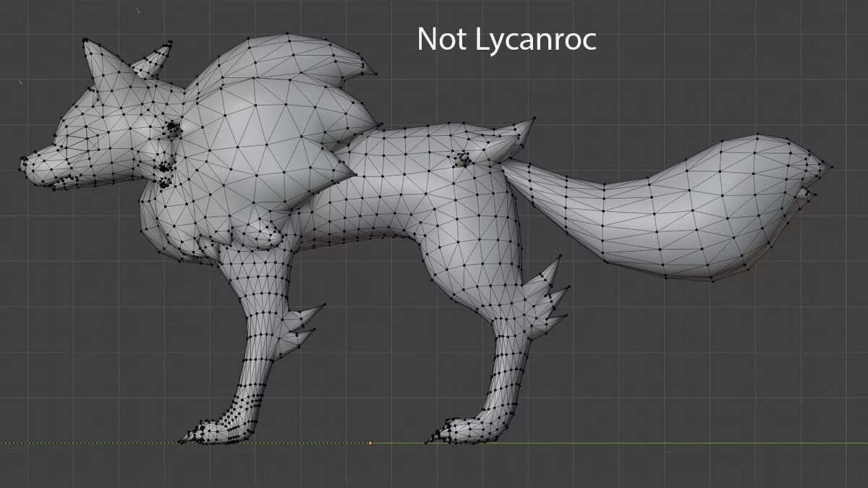This screenshot has height=488, width=868.
Task: Select the hind paw's toe tip
Action: click(428, 440)
